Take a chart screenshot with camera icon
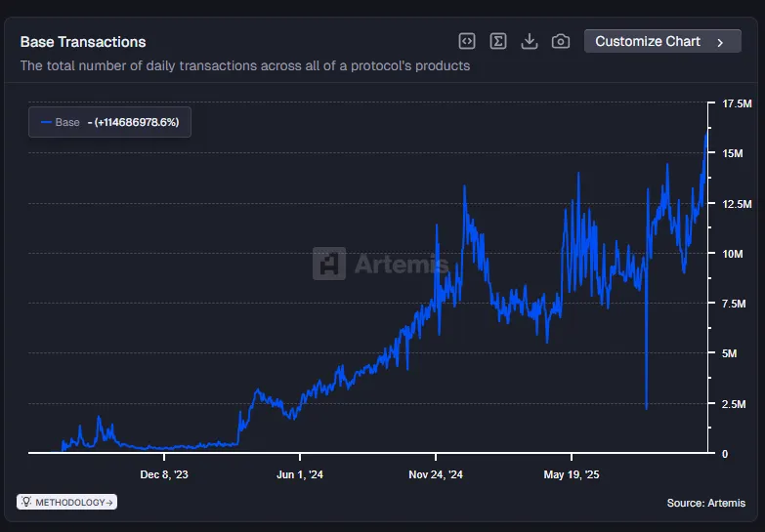Image resolution: width=765 pixels, height=532 pixels. (561, 41)
